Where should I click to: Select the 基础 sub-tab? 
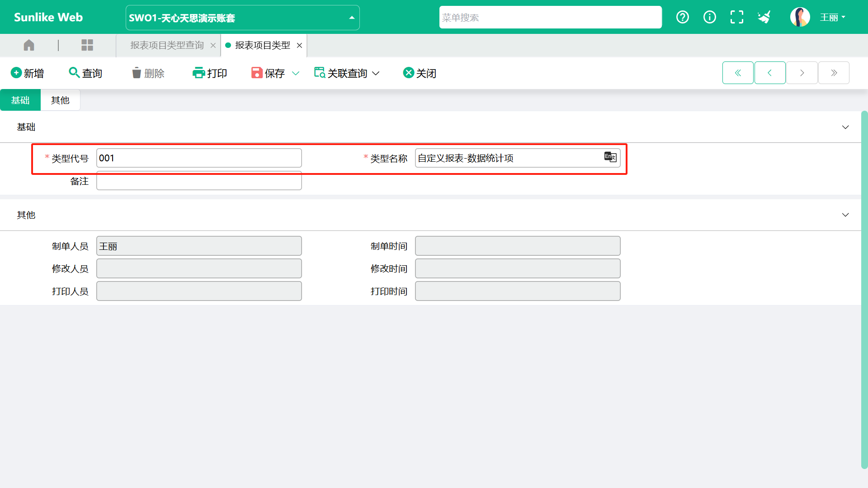(x=20, y=100)
